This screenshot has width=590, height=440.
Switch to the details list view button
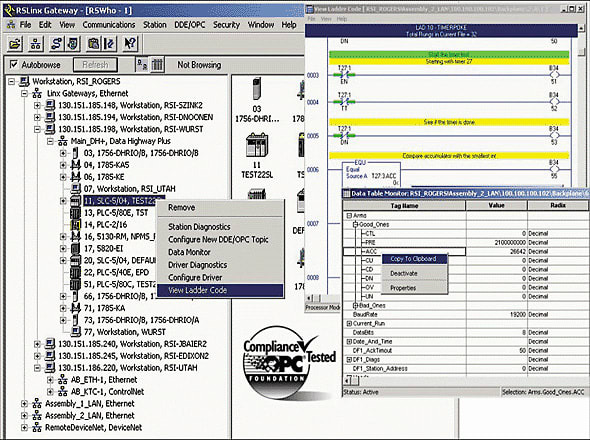click(157, 65)
